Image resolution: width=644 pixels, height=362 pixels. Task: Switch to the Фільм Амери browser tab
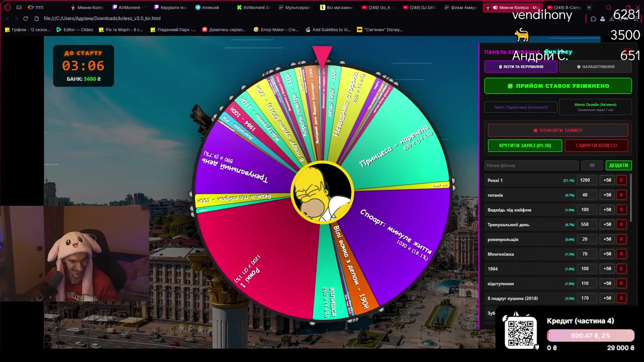(x=460, y=8)
